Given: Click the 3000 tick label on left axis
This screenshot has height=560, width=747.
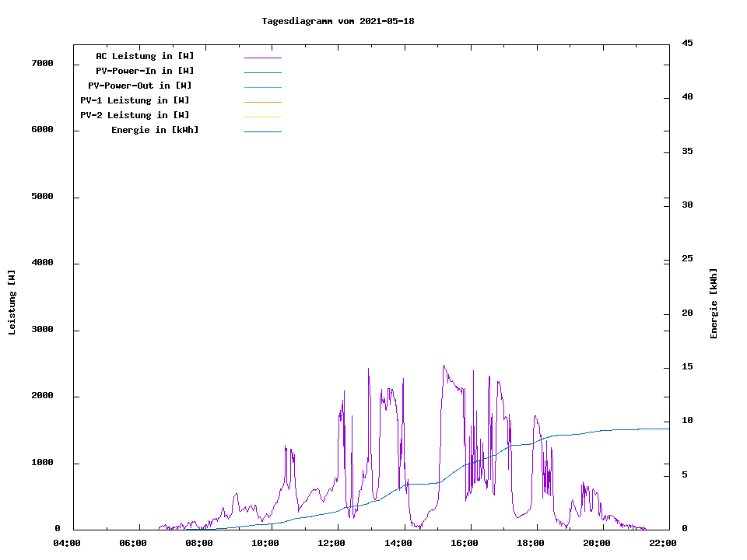Looking at the screenshot, I should click(x=42, y=330).
